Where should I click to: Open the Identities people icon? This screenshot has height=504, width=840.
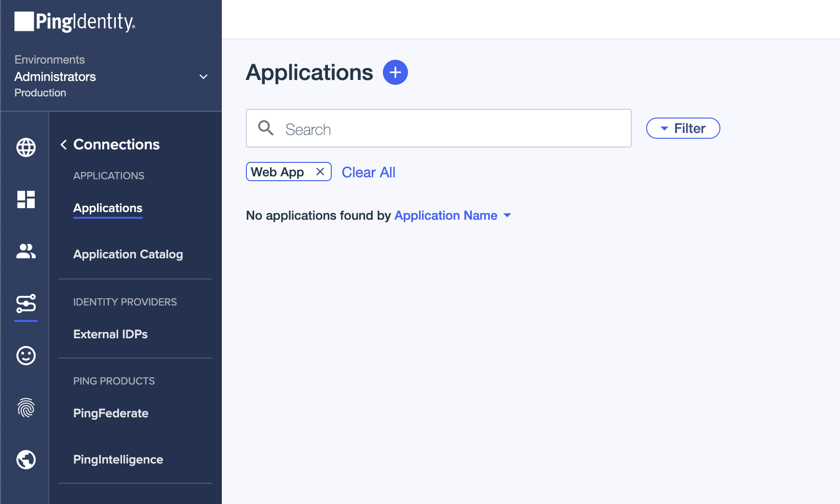pos(26,251)
